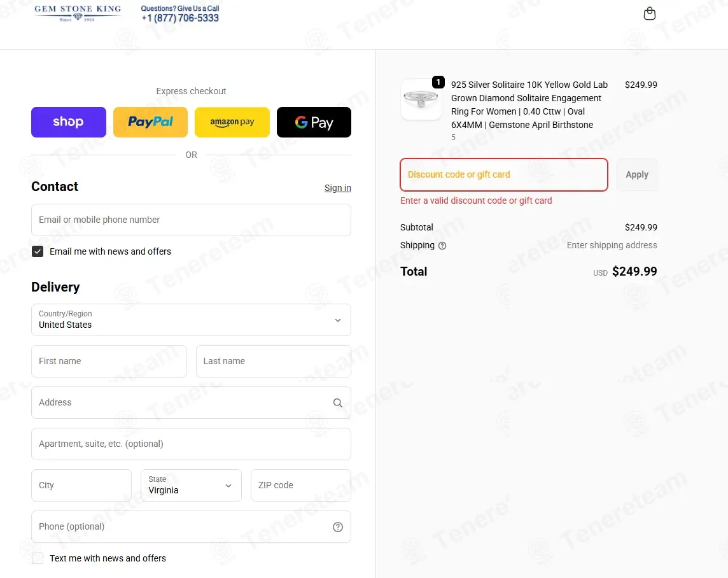The image size is (728, 578).
Task: Click the ring product thumbnail
Action: [x=421, y=99]
